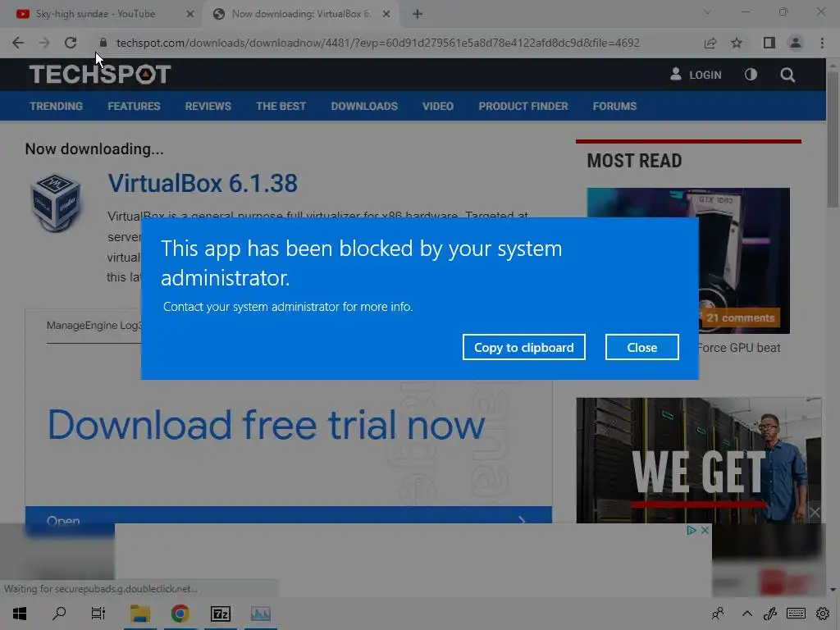Screen dimensions: 840x630
Task: Click the browser forward arrow
Action: pos(44,43)
